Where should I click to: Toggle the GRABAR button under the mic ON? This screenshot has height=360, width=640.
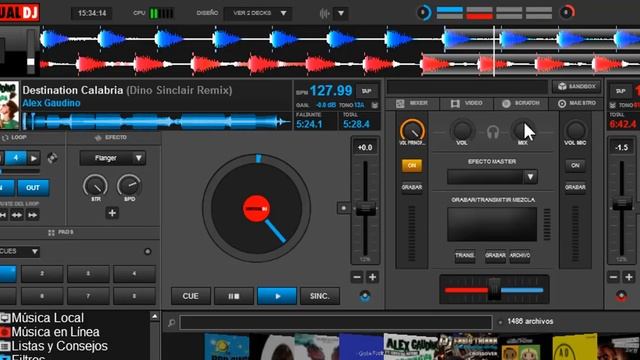(575, 187)
